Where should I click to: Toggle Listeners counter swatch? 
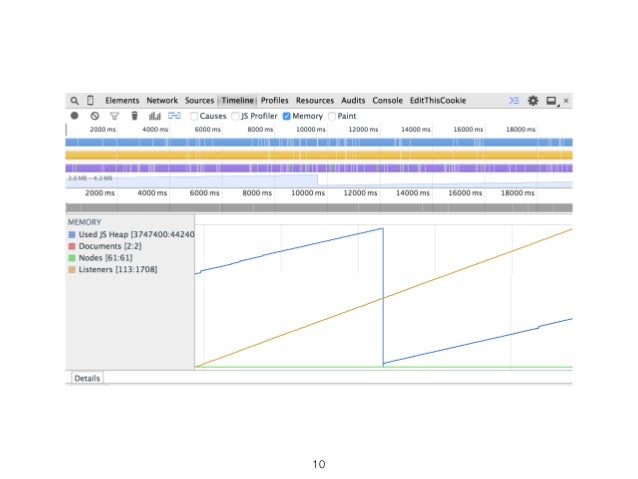(72, 269)
